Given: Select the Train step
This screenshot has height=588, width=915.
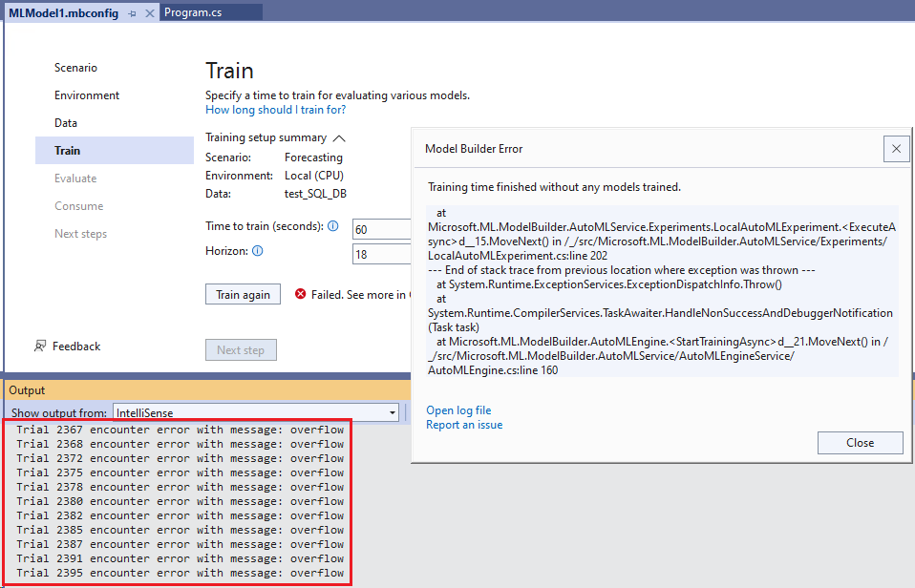Looking at the screenshot, I should coord(115,151).
